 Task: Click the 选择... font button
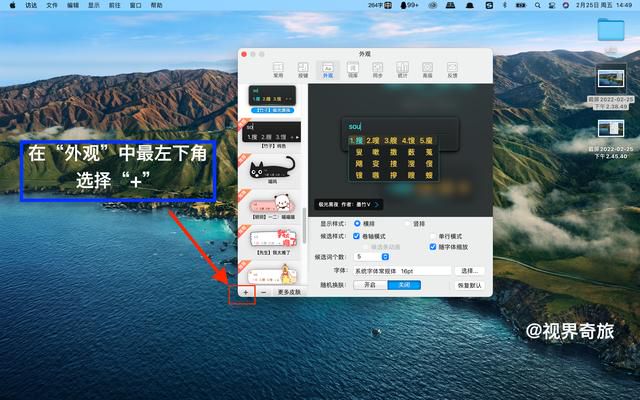click(469, 271)
